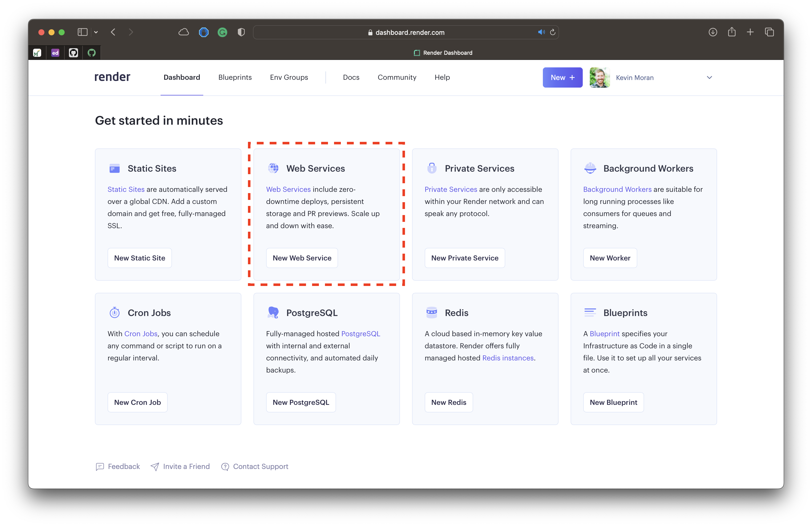Expand the Kevin Moran account menu chevron
The width and height of the screenshot is (812, 526).
tap(709, 78)
